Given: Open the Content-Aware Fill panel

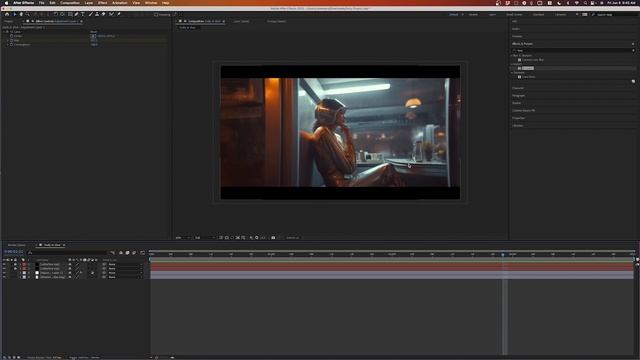Looking at the screenshot, I should (x=524, y=111).
